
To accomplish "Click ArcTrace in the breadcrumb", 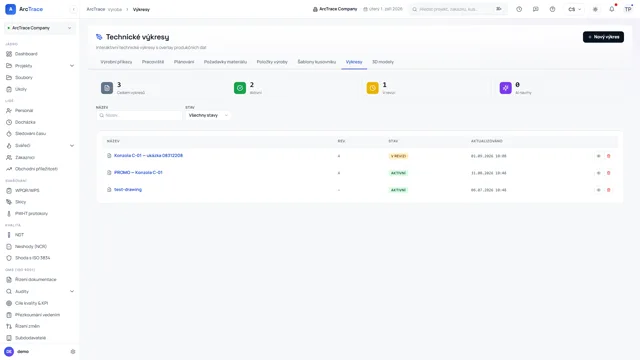I will [x=96, y=9].
